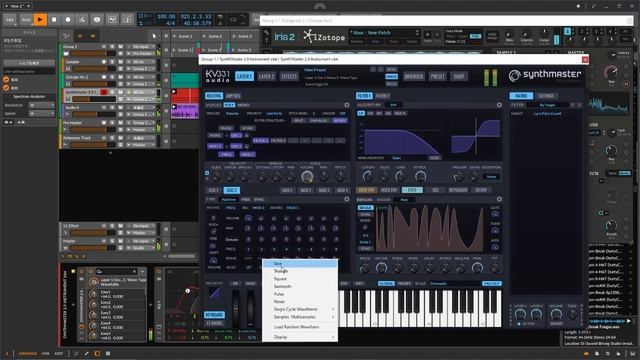Solo the Group 1 track

tap(112, 47)
